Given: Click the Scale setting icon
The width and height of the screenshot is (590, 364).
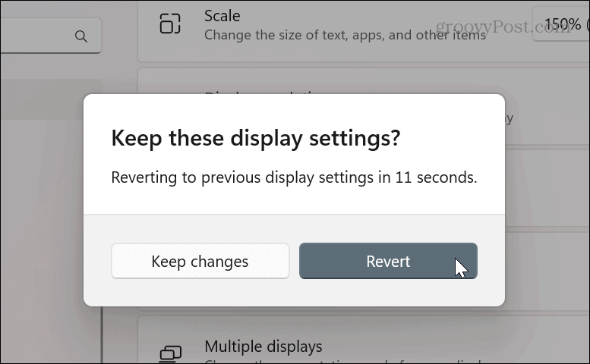Looking at the screenshot, I should [170, 24].
